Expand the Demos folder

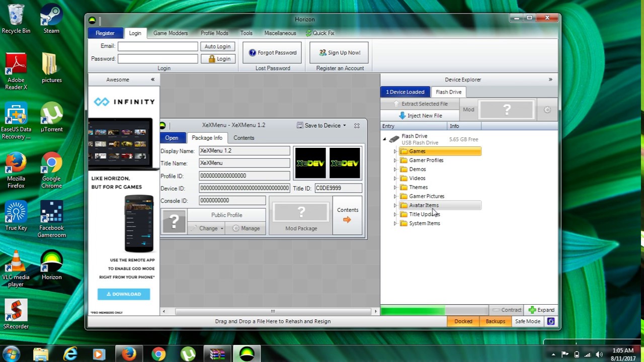pos(395,169)
